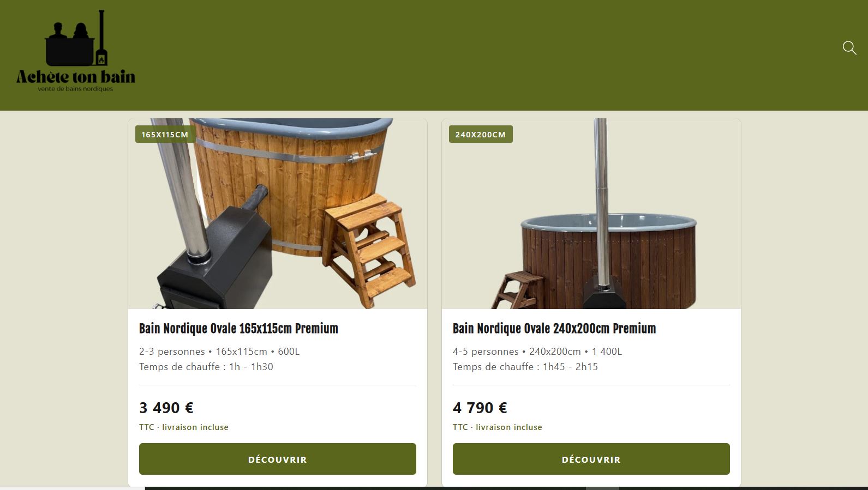Open Bain Nordique Ovale 240x200cm Premium title
This screenshot has height=490, width=868.
click(x=554, y=329)
